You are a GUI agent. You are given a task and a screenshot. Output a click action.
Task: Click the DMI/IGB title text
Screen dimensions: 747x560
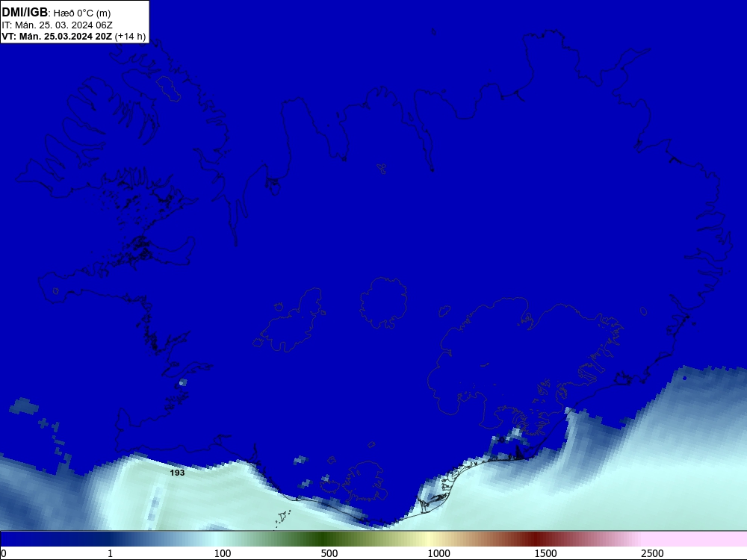click(25, 12)
